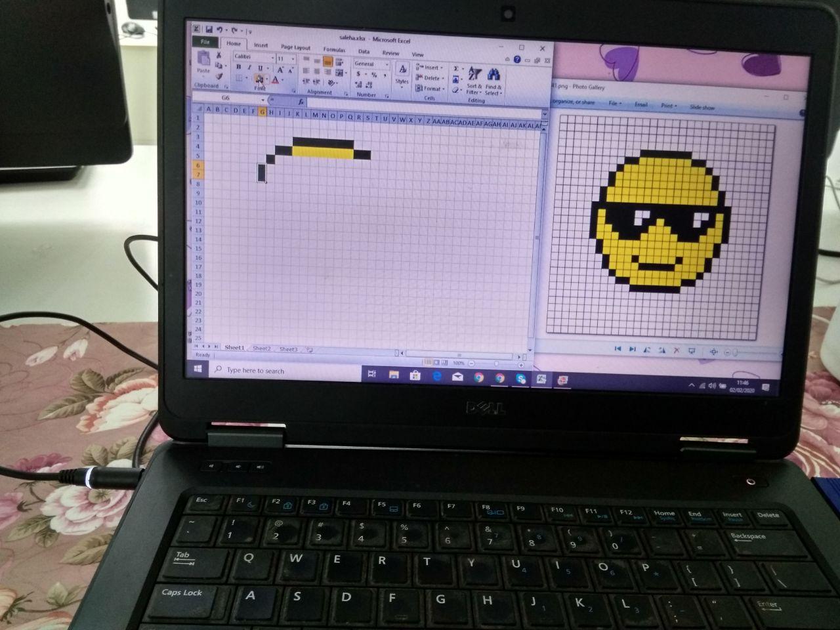Click the Find & Select binoculars icon
Viewport: 840px width, 630px height.
pyautogui.click(x=493, y=75)
